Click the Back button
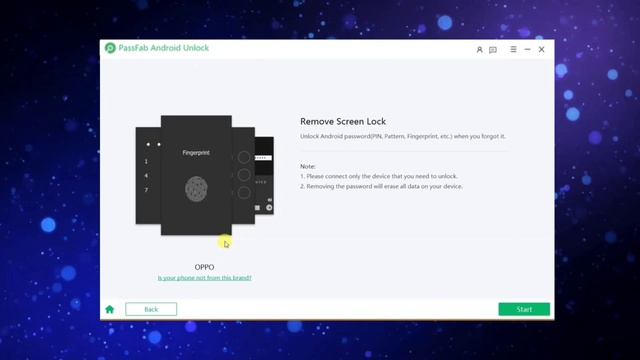This screenshot has height=360, width=640. 151,309
